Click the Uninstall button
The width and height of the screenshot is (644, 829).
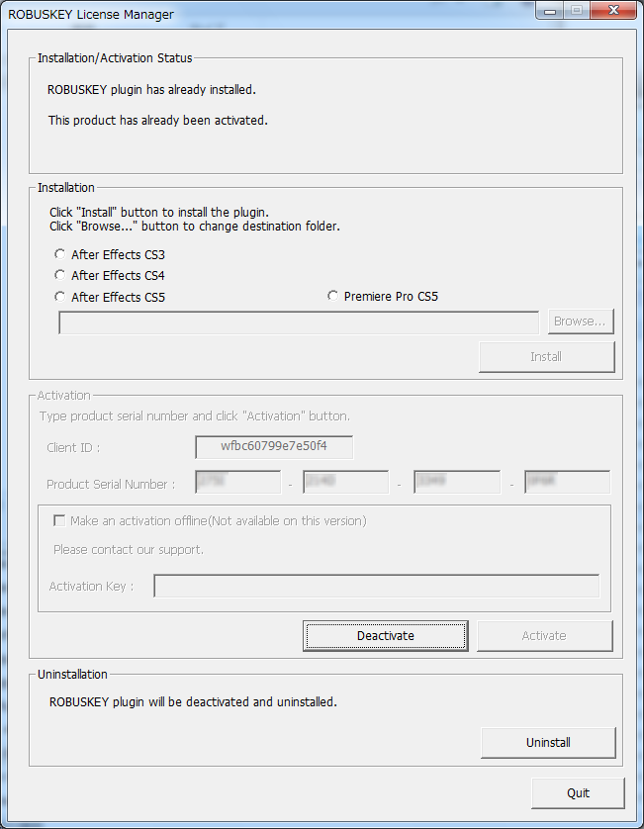[x=548, y=742]
